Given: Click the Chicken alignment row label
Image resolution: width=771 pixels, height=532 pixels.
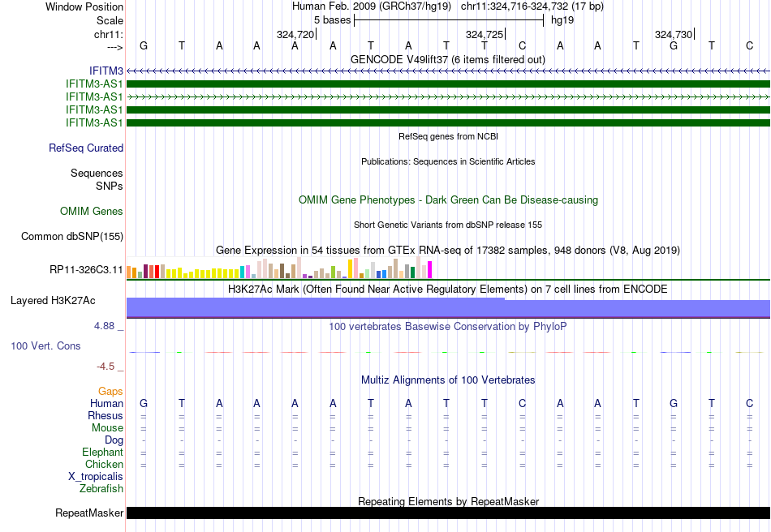Looking at the screenshot, I should point(104,464).
